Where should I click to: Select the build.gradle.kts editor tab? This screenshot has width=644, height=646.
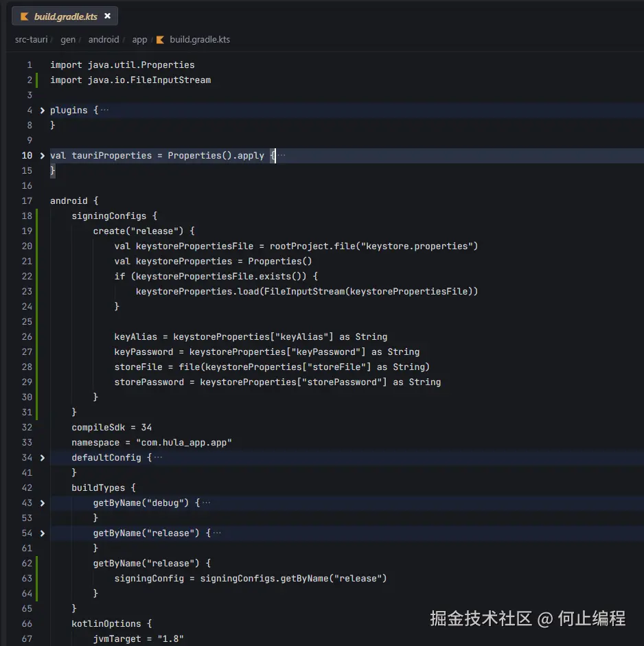click(x=65, y=16)
